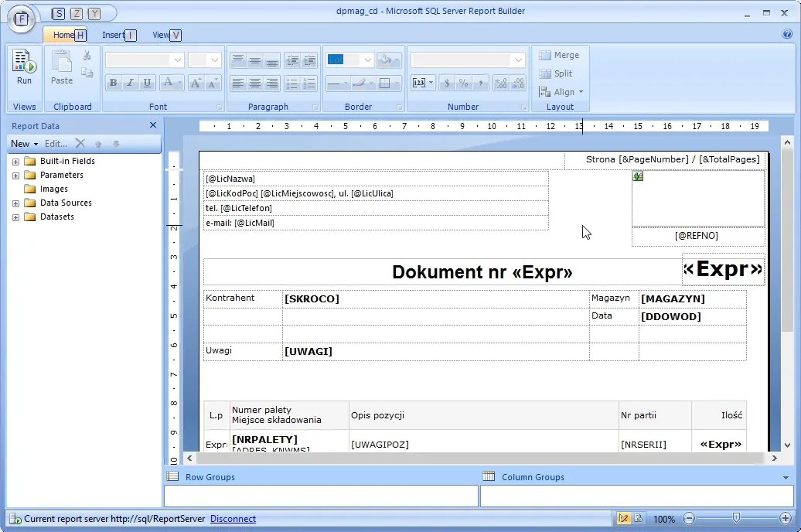Screen dimensions: 801x532
Task: Close the Report Data pane
Action: (153, 125)
